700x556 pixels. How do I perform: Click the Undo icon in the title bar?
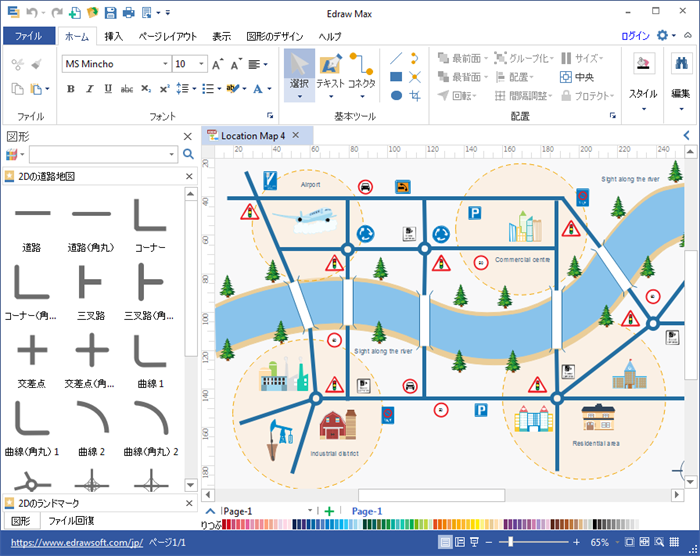32,13
